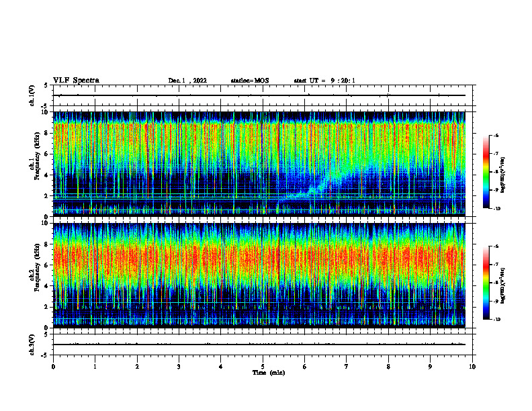Click the ch.2 spectrogram color scale bar
This screenshot has width=532, height=411.
click(486, 283)
